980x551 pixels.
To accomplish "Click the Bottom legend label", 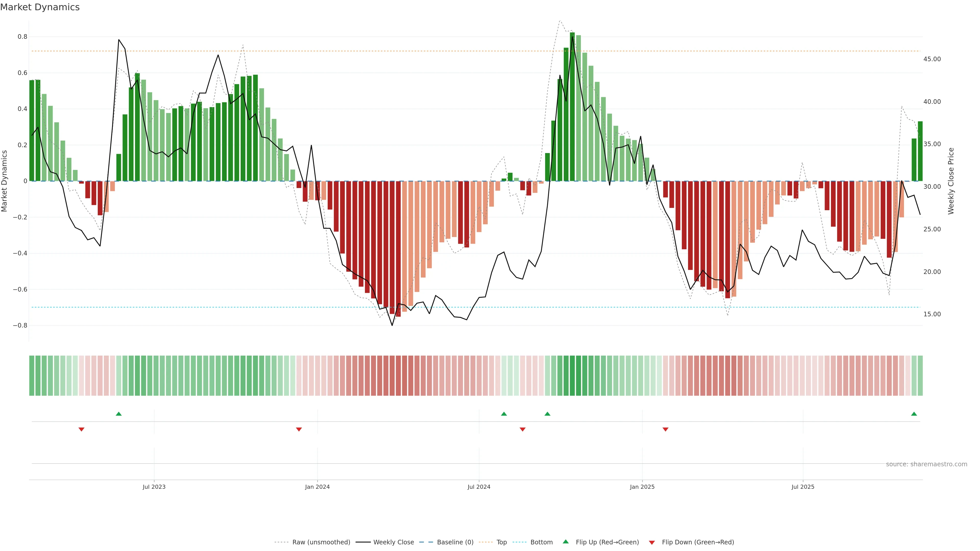I will (541, 542).
